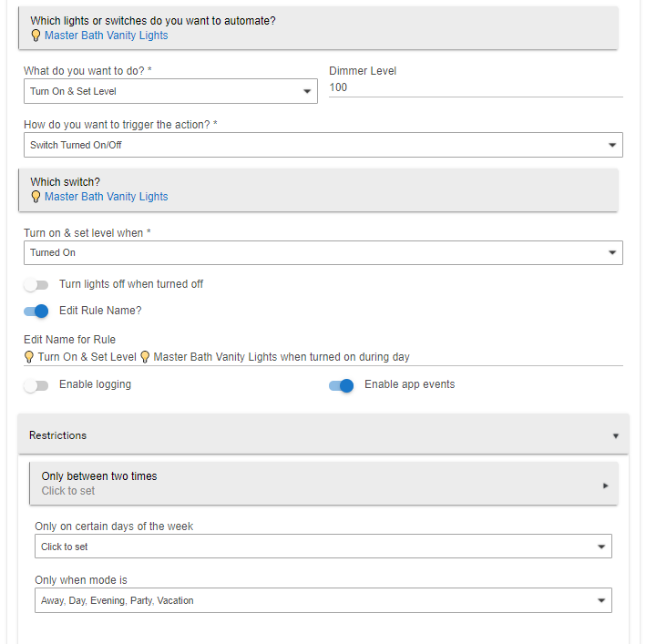Click the lightbulb icon beside lights selection
Screen dimensions: 646x644
[36, 36]
